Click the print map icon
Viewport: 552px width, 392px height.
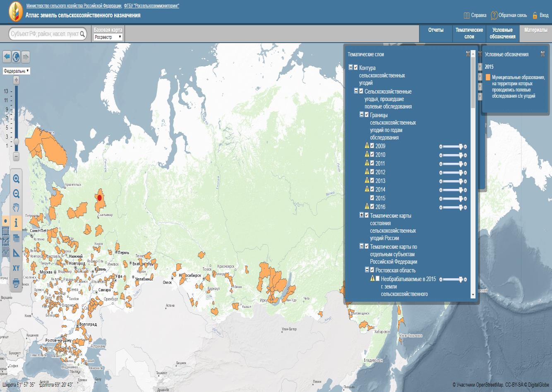[x=16, y=283]
